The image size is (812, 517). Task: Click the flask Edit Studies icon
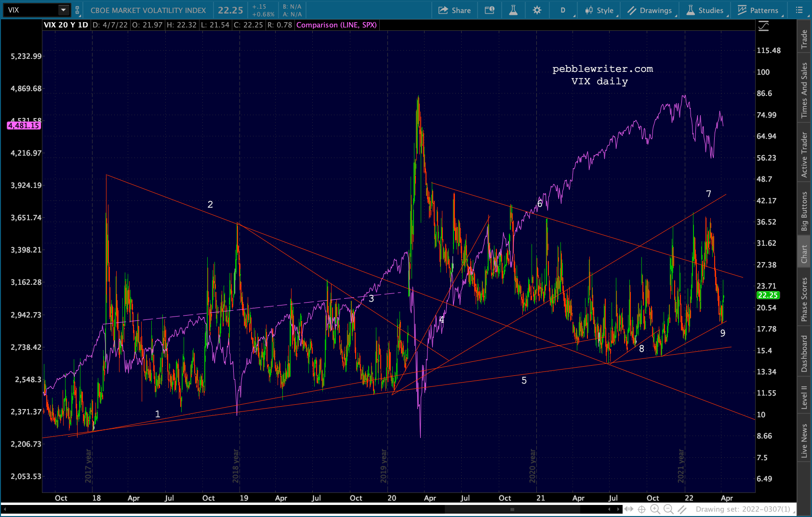pyautogui.click(x=513, y=10)
